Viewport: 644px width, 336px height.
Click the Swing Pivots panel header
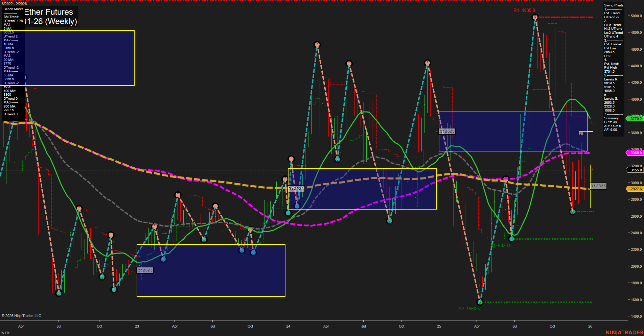[x=613, y=5]
